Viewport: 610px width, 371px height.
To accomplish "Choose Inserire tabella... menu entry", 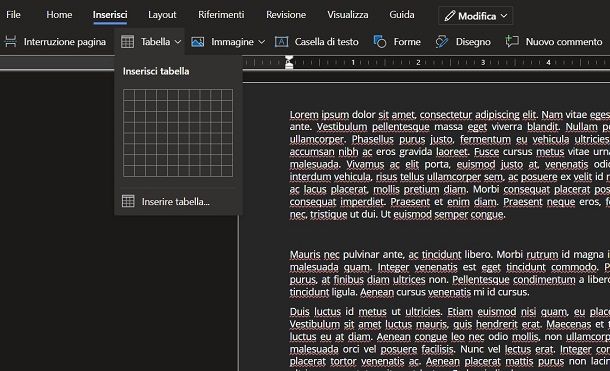I will (x=178, y=201).
